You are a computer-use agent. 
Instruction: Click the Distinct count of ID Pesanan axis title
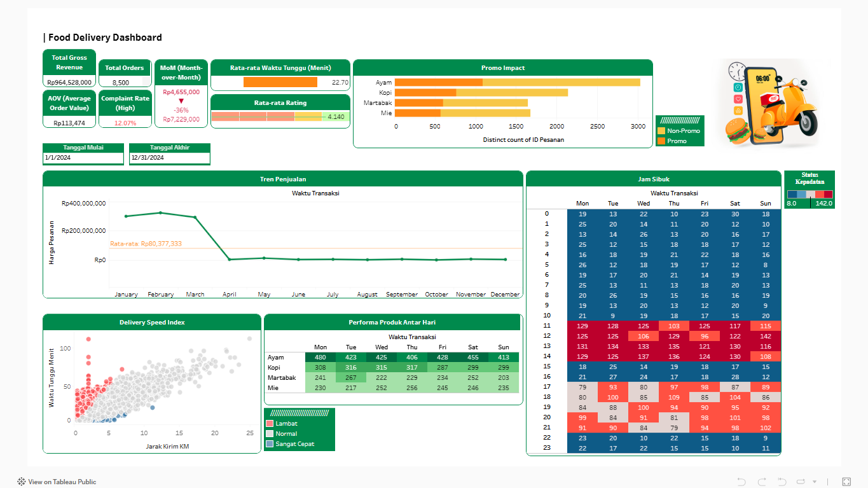click(x=523, y=139)
